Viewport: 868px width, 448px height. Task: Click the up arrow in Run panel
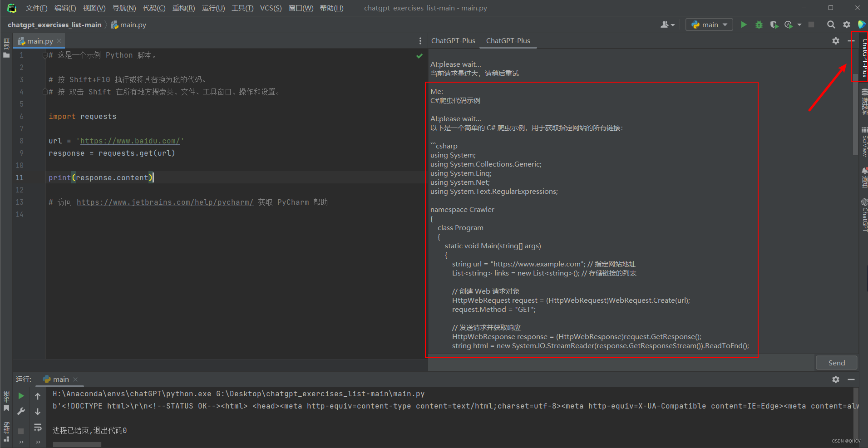[x=38, y=396]
